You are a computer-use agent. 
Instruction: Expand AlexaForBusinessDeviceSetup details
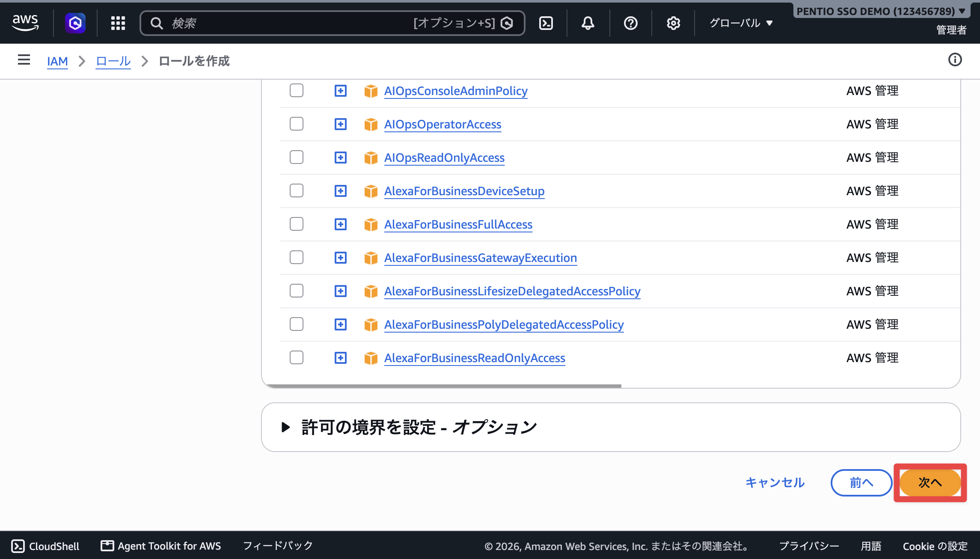pyautogui.click(x=341, y=191)
